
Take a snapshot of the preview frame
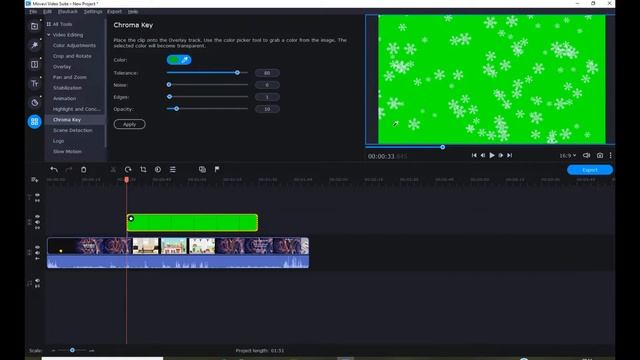[600, 156]
